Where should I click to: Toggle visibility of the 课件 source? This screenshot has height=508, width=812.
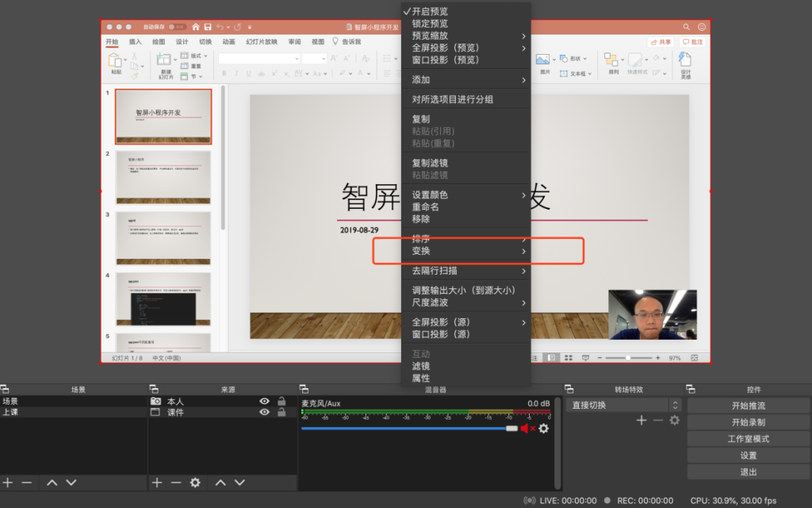click(x=265, y=413)
